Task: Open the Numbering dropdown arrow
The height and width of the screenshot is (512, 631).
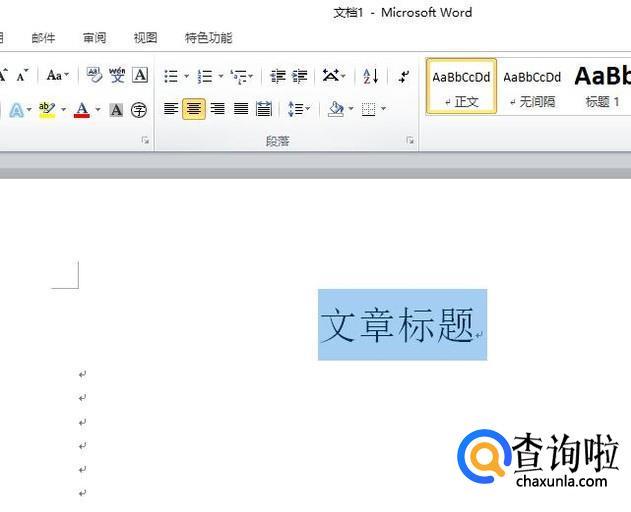Action: (221, 76)
